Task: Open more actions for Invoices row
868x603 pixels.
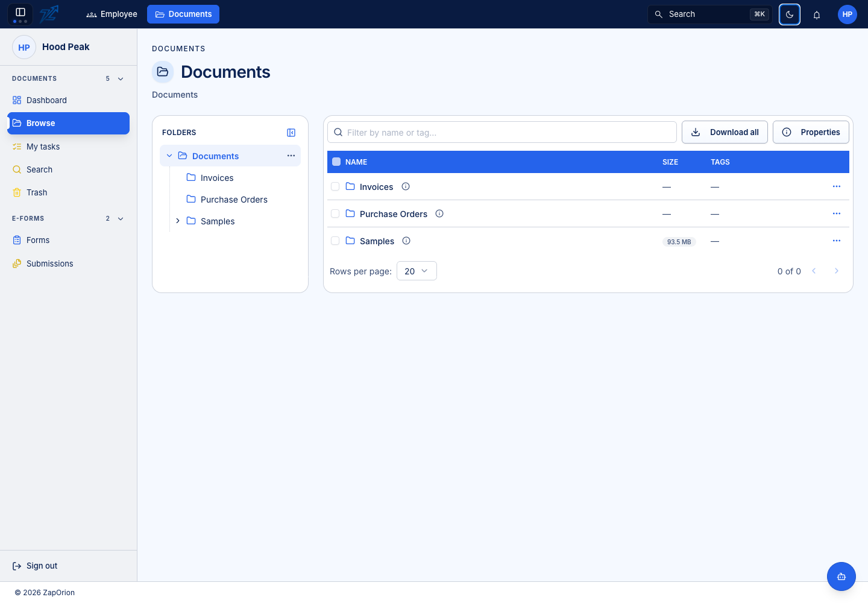Action: tap(837, 186)
